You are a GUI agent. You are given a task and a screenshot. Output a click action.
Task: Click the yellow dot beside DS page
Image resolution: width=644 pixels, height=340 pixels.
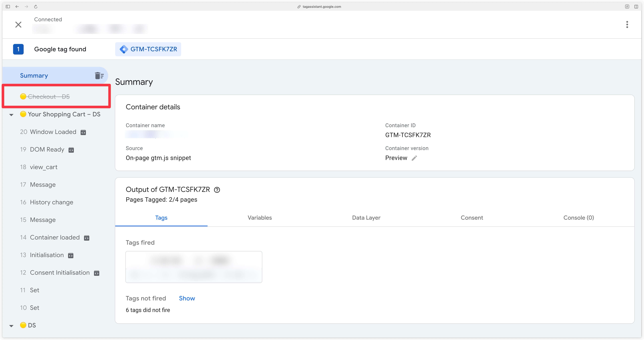tap(23, 325)
